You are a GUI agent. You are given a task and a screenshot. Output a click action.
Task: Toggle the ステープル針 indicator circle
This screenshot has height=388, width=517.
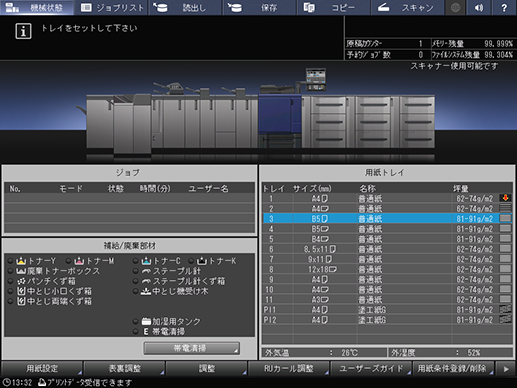point(135,271)
